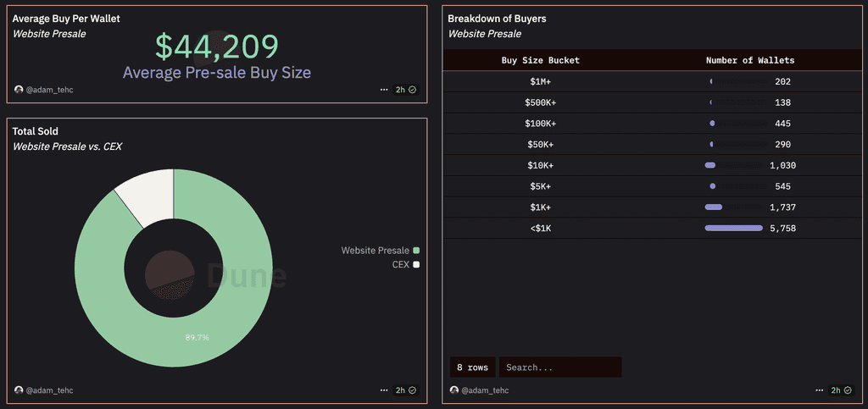Open the Total Sold panel title
The width and height of the screenshot is (868, 409).
(36, 131)
